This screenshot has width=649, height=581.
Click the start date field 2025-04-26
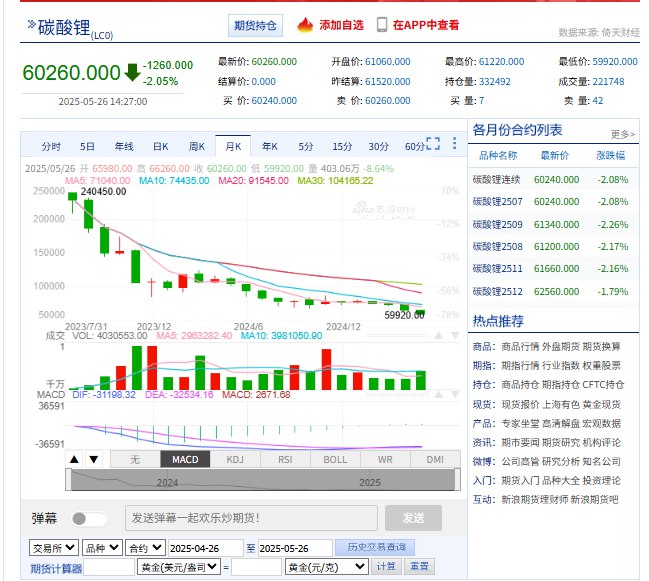click(x=205, y=548)
